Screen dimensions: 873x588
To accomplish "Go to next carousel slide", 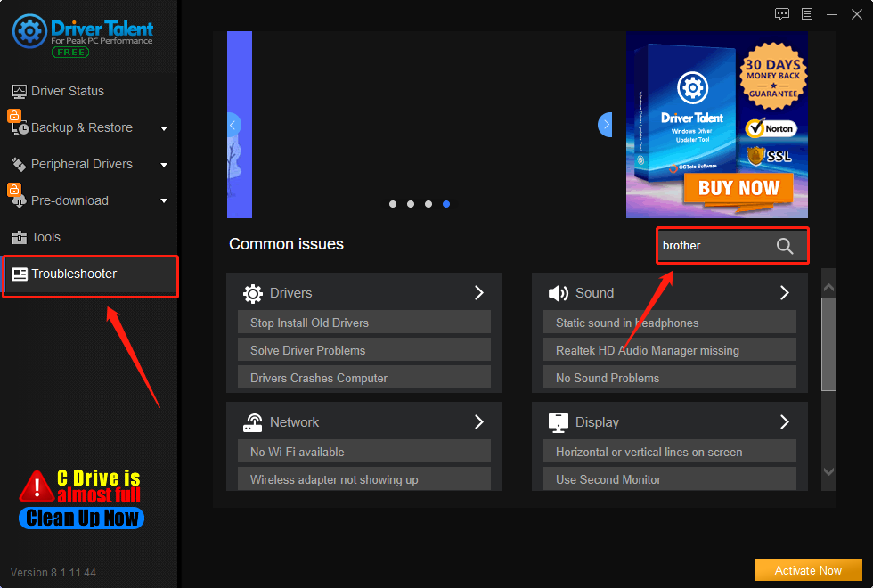I will click(605, 125).
